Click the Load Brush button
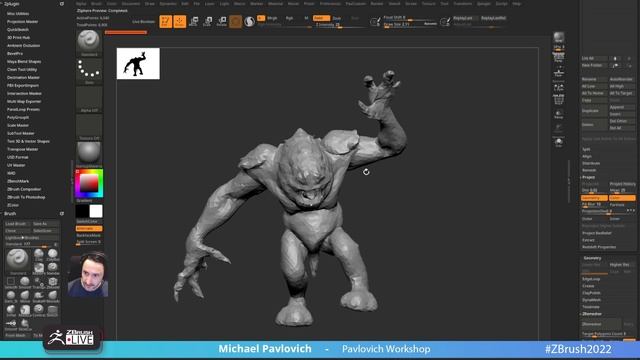 (17, 224)
